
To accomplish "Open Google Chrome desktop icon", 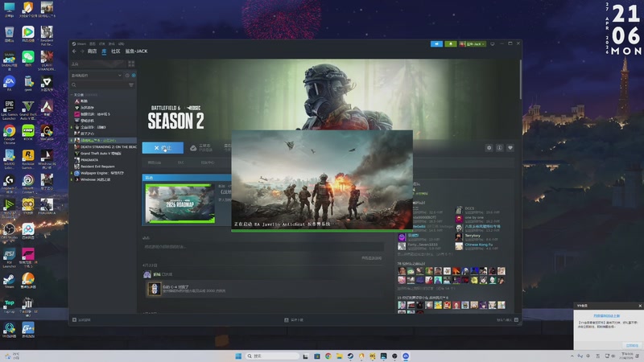I will [x=9, y=134].
